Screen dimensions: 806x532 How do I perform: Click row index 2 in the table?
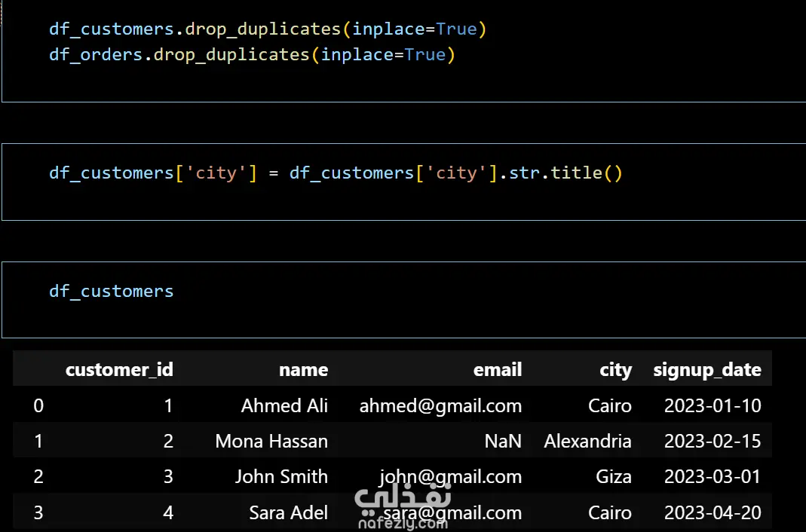pyautogui.click(x=38, y=476)
